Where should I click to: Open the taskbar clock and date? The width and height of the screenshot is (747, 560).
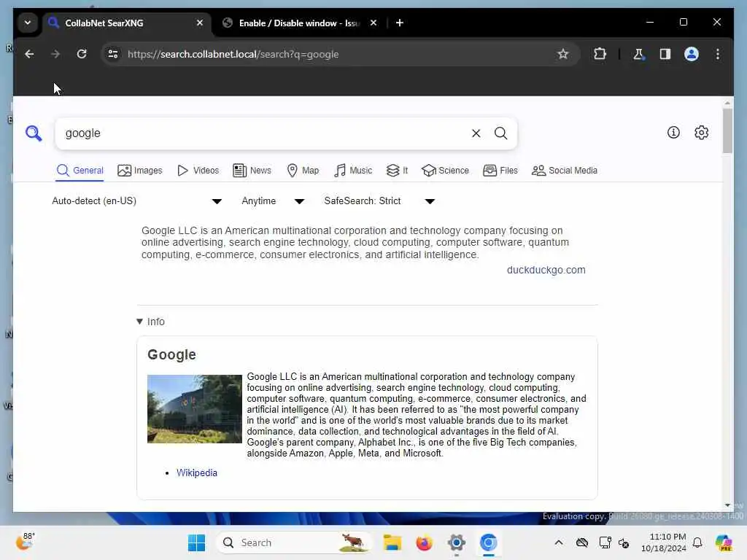664,542
